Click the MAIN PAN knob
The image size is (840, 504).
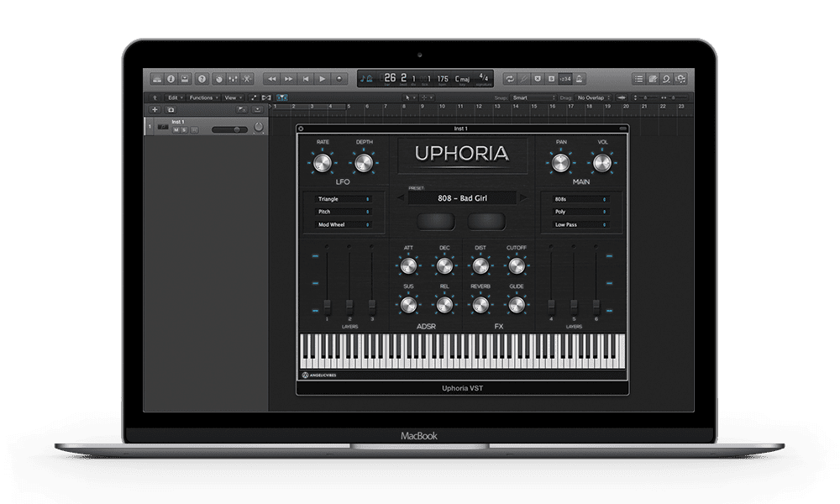[561, 163]
